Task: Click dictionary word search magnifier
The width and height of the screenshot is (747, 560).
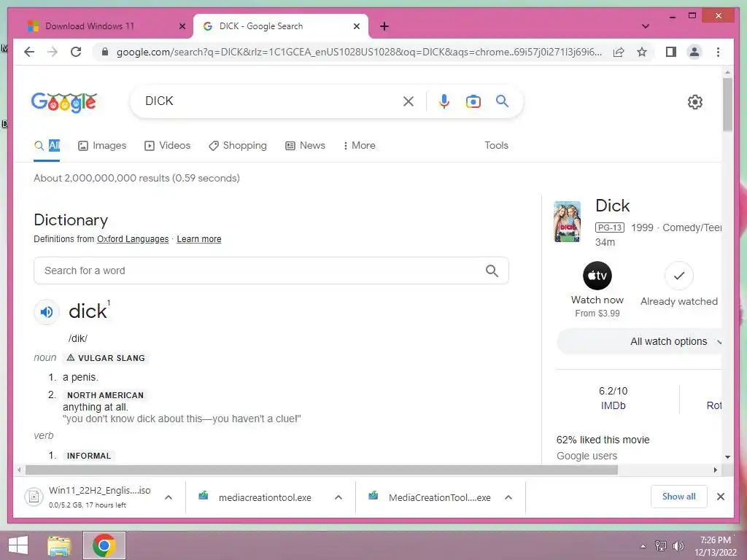Action: 492,271
